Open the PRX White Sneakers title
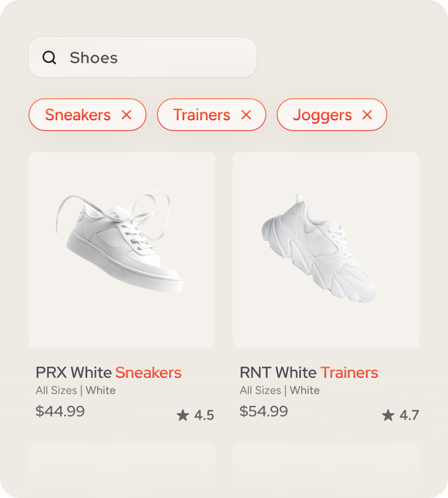Screen dimensions: 448x498 click(108, 373)
